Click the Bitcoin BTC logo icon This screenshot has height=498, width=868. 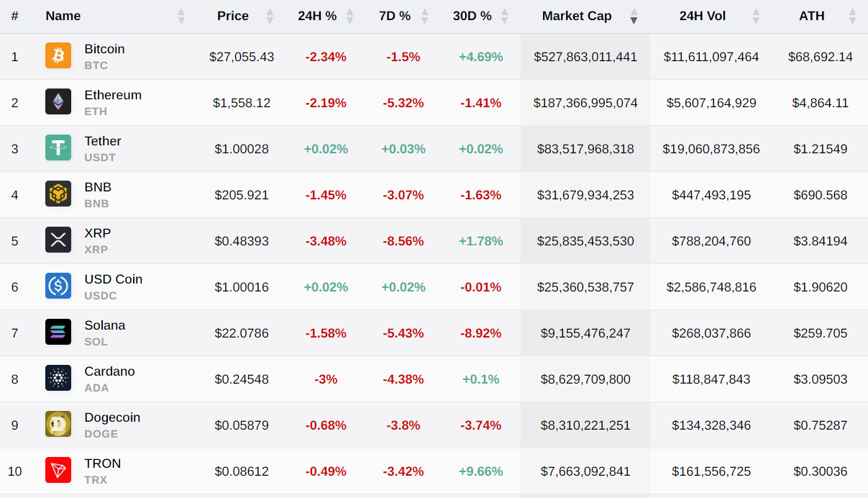58,56
